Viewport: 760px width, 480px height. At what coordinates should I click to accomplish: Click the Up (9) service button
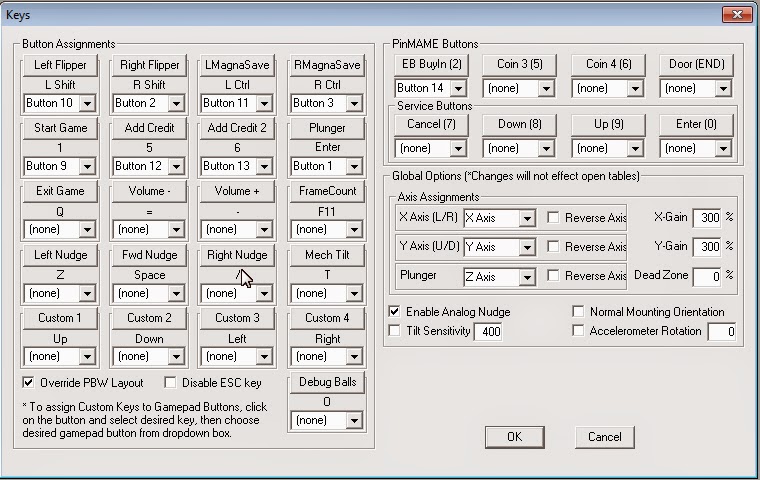coord(608,125)
